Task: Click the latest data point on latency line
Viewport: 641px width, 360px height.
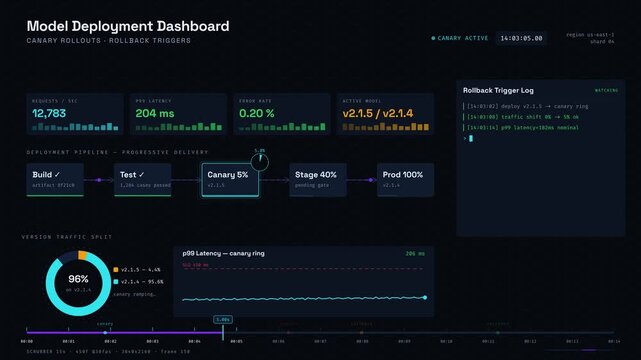Action: pos(425,297)
